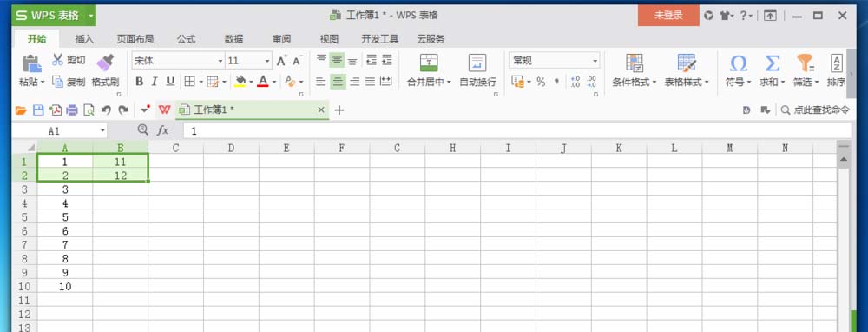Screen dimensions: 868x332
Task: Open the borders dropdown arrow
Action: [201, 82]
